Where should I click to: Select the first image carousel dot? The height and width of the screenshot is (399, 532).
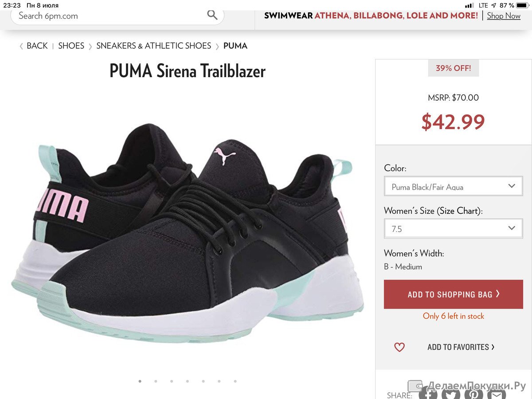tap(140, 381)
